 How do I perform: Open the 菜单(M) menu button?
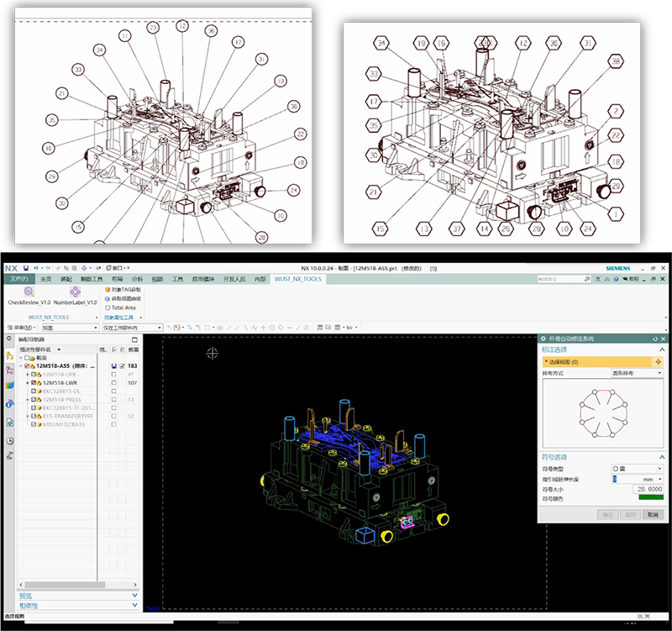(x=22, y=328)
